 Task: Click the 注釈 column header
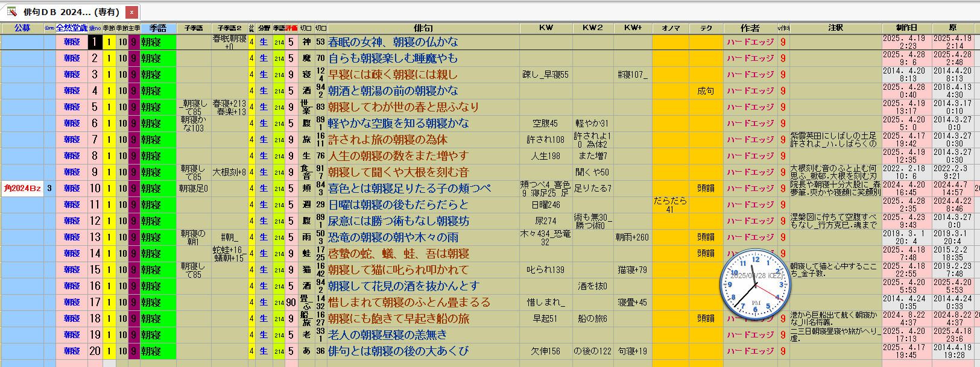835,28
